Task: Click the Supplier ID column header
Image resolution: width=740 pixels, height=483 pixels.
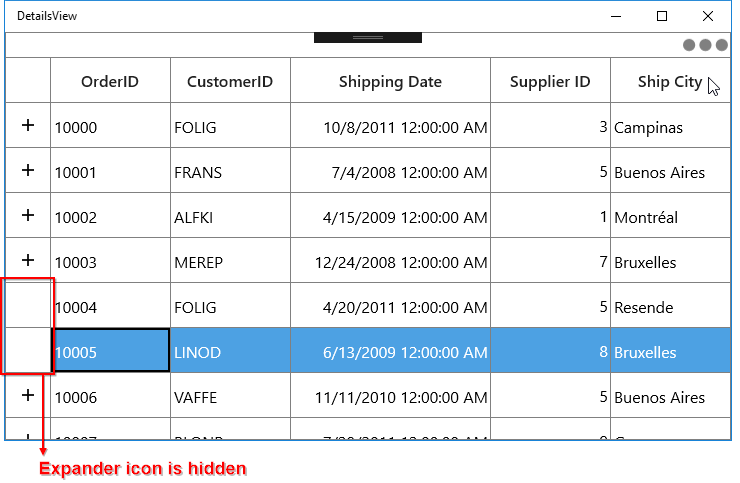Action: pos(550,80)
